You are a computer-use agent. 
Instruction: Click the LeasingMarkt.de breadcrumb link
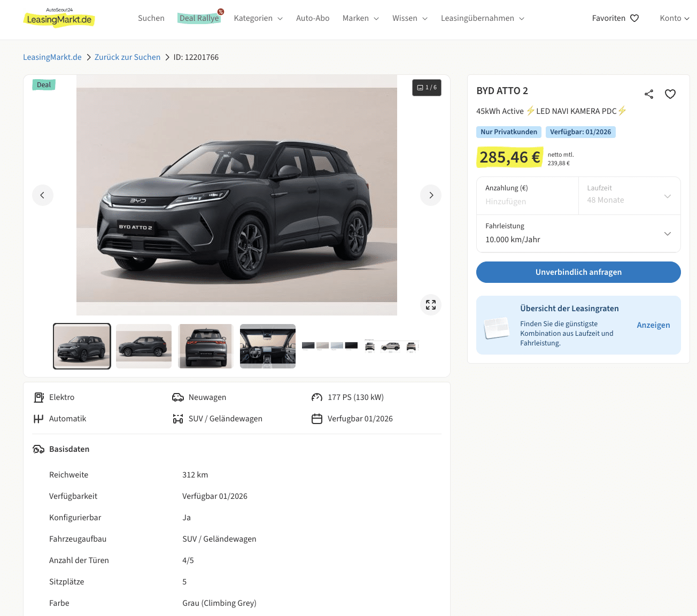point(52,57)
